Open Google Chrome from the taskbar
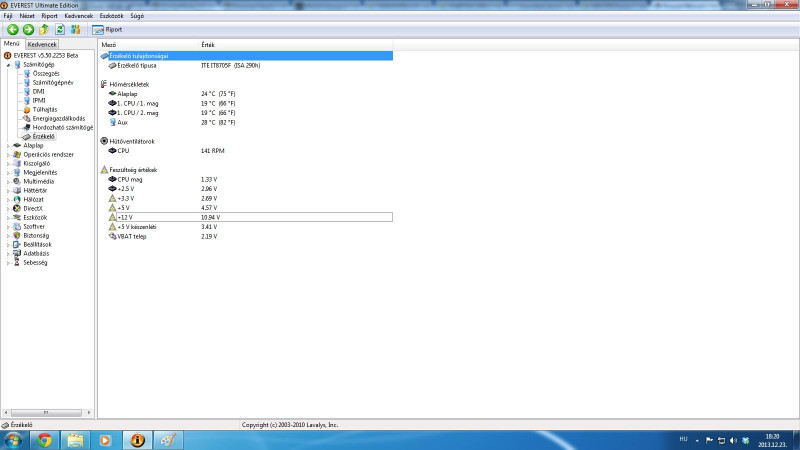The width and height of the screenshot is (800, 450). (44, 440)
